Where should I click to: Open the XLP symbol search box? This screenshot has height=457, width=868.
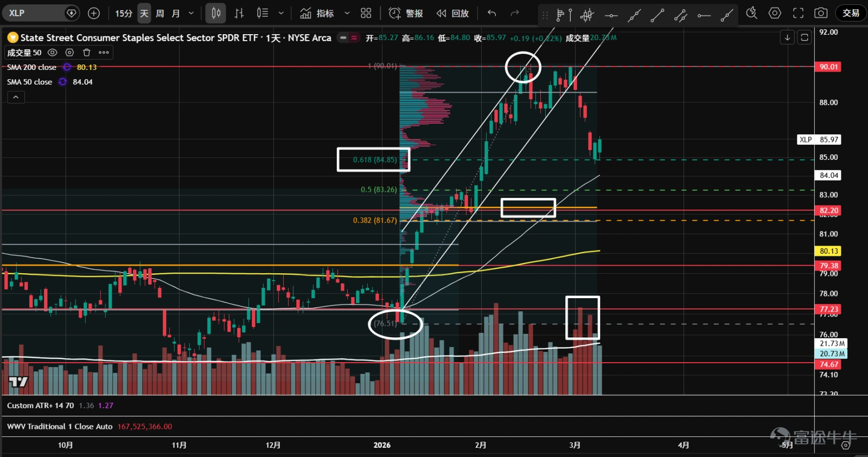[x=41, y=13]
